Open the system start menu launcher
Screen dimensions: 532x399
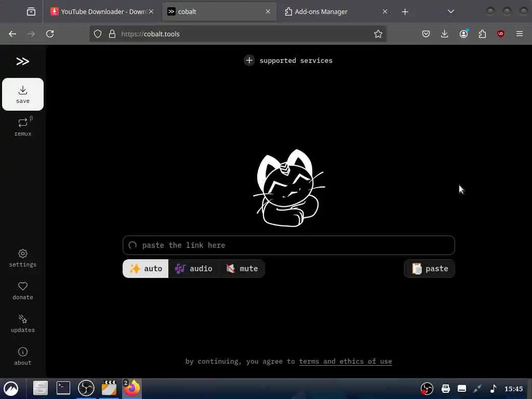(x=11, y=389)
